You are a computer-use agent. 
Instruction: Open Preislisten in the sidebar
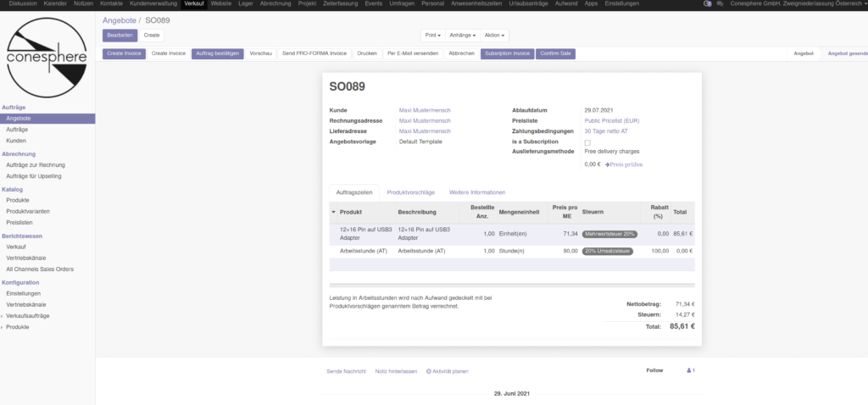pos(19,223)
